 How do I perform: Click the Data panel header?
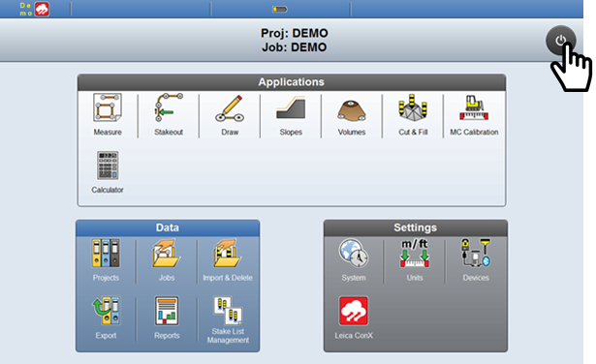tap(168, 227)
